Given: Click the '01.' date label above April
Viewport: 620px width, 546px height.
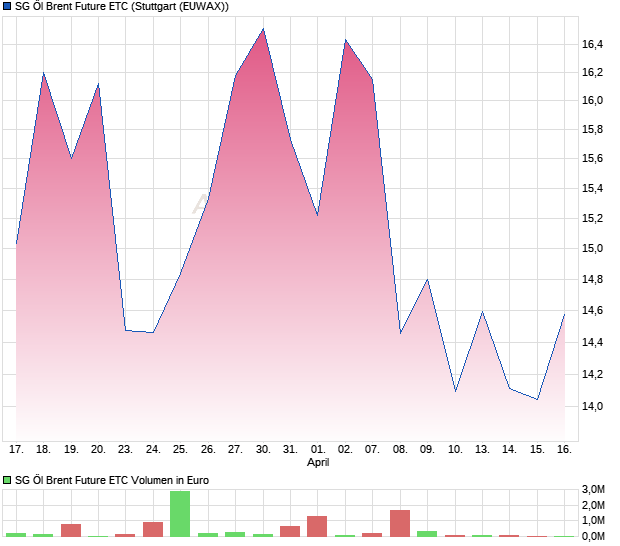Looking at the screenshot, I should pos(317,450).
